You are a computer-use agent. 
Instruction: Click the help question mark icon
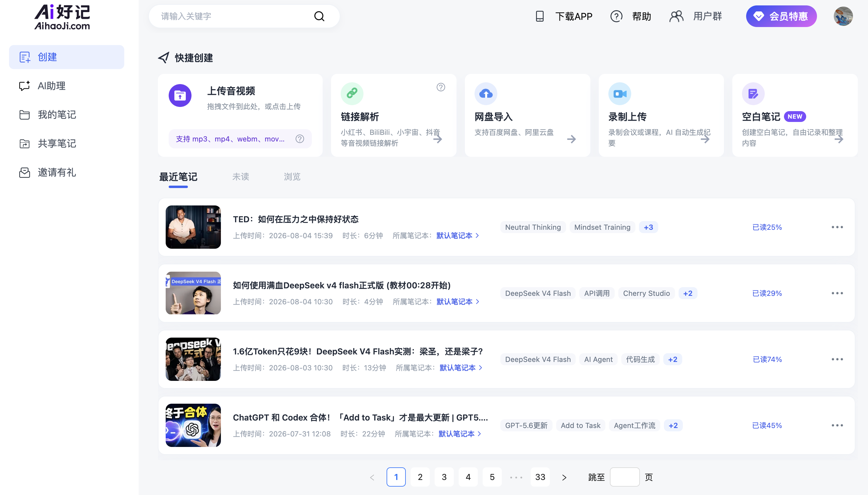click(616, 16)
